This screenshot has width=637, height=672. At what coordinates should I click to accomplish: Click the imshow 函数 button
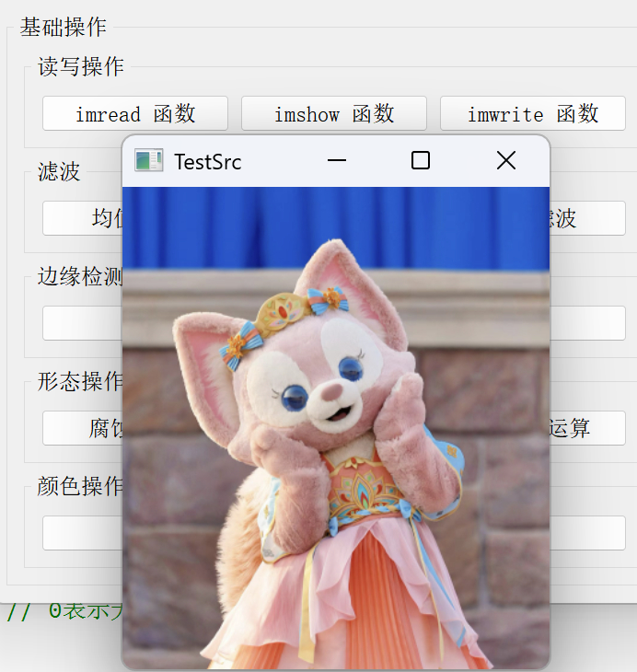click(x=334, y=113)
